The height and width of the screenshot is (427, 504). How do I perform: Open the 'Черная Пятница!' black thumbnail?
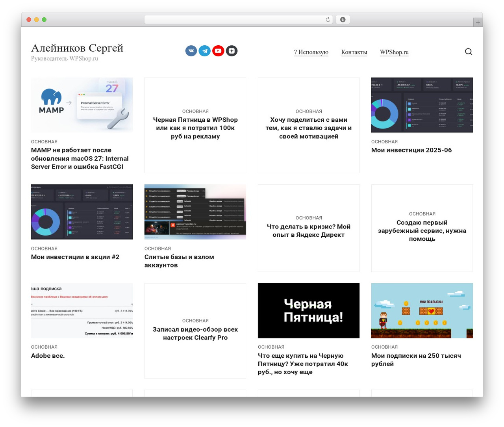click(x=309, y=311)
